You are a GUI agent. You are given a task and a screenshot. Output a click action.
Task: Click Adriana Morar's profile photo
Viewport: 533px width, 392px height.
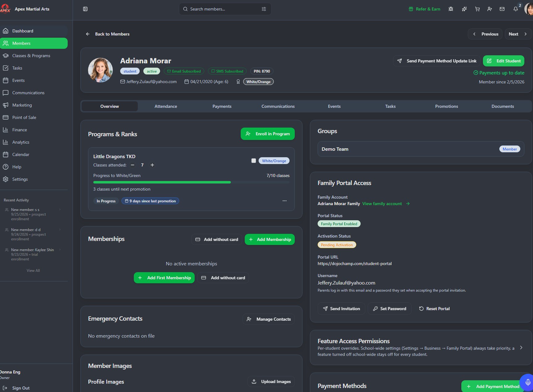100,70
